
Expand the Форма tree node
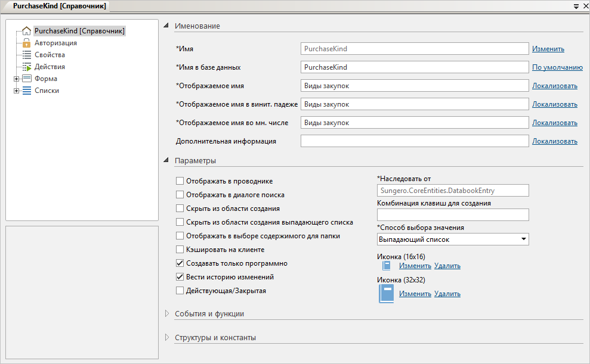[17, 79]
